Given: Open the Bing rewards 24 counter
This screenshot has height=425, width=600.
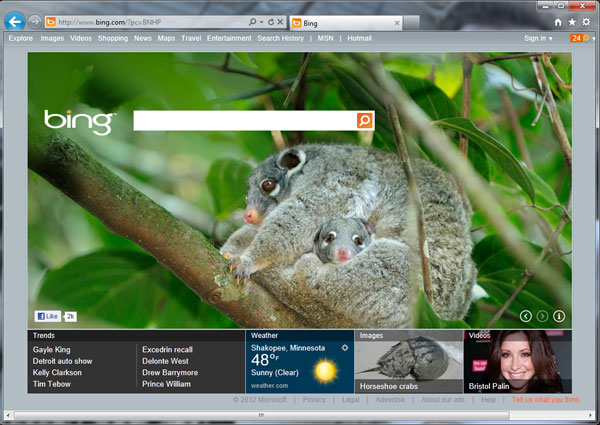Looking at the screenshot, I should click(x=580, y=38).
